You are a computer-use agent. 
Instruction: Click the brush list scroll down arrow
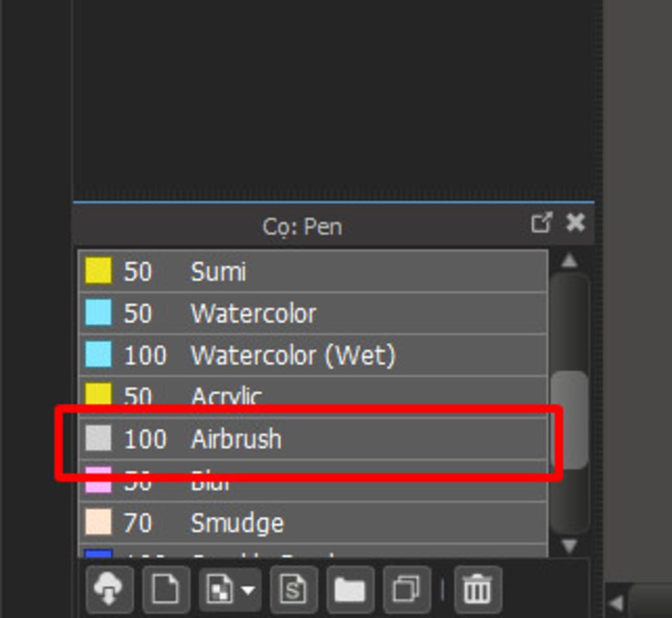(569, 545)
